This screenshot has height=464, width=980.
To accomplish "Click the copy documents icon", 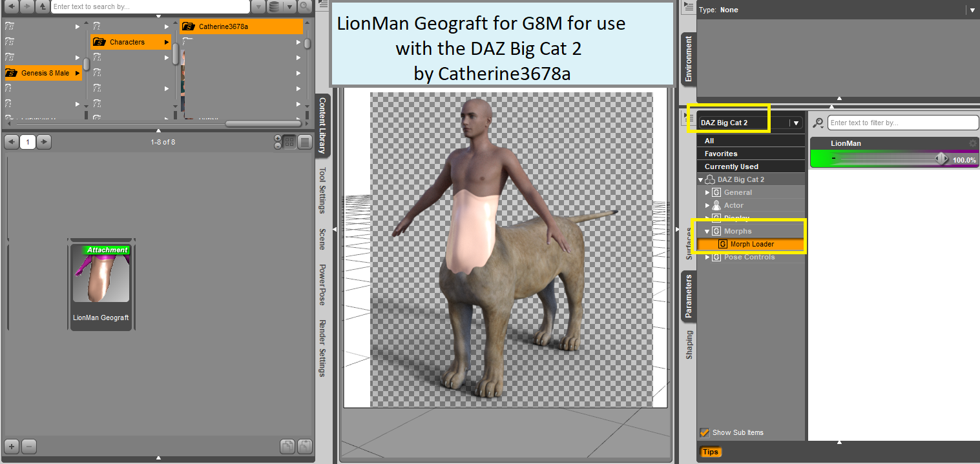I will pyautogui.click(x=287, y=446).
